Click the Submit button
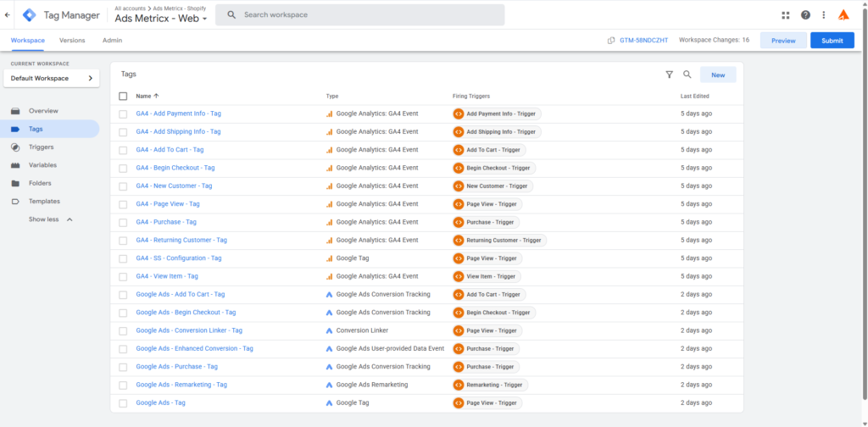Viewport: 868px width, 427px height. [x=832, y=41]
